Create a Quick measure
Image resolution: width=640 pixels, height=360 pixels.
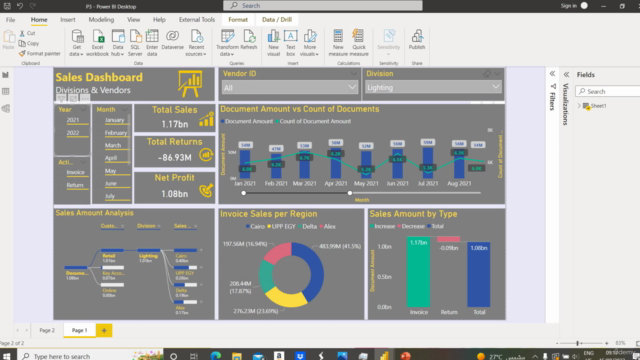click(x=359, y=43)
